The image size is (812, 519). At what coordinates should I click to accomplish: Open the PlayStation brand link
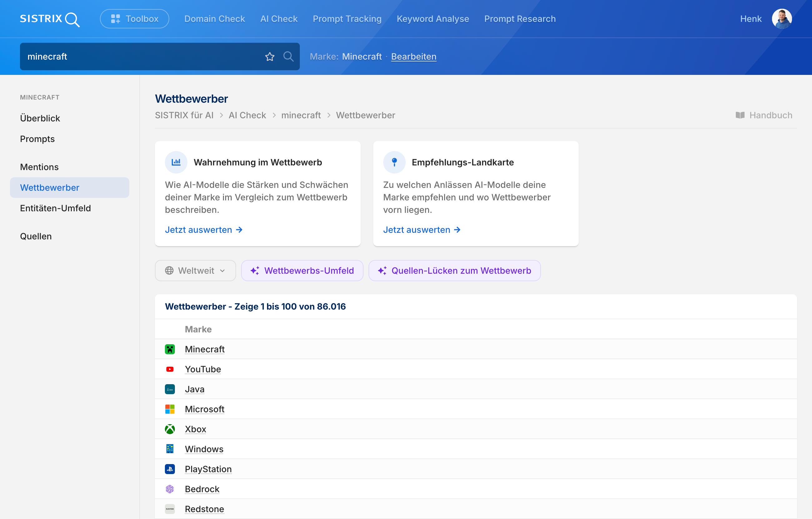(208, 469)
